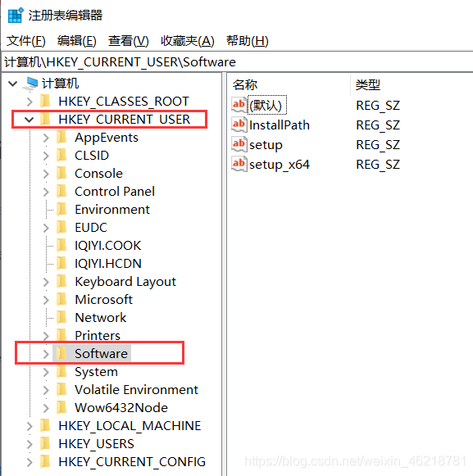Expand the HKEY_LOCAL_MACHINE key
Image resolution: width=473 pixels, height=476 pixels.
point(30,426)
